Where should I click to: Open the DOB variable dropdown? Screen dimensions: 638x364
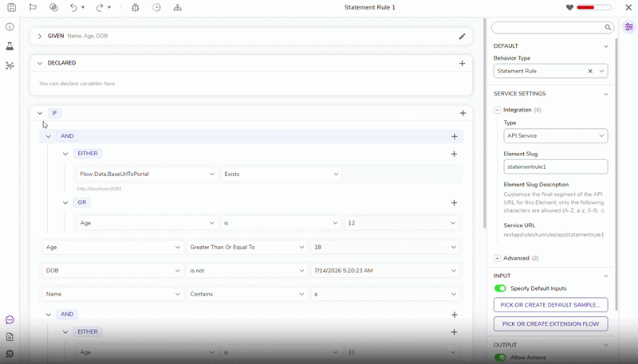coord(113,271)
